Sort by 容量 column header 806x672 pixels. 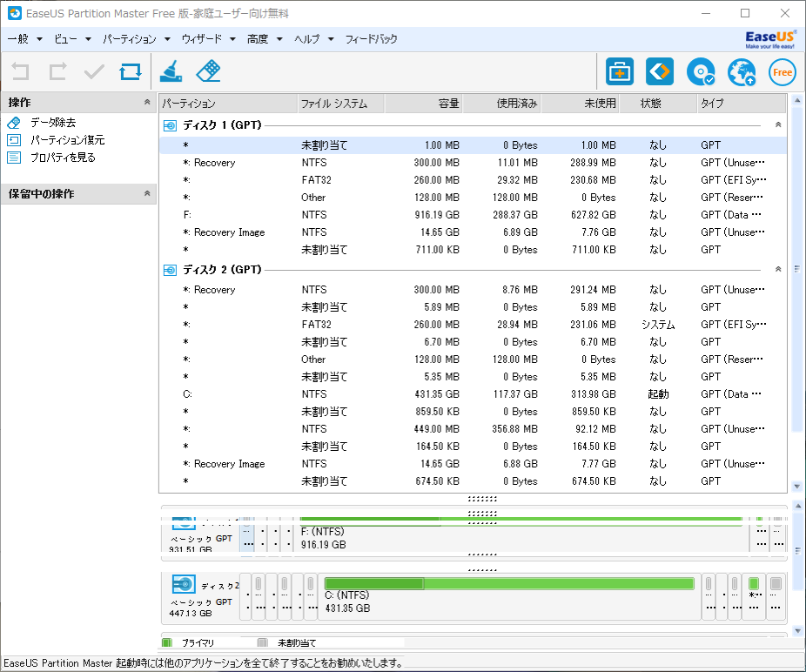pyautogui.click(x=424, y=104)
